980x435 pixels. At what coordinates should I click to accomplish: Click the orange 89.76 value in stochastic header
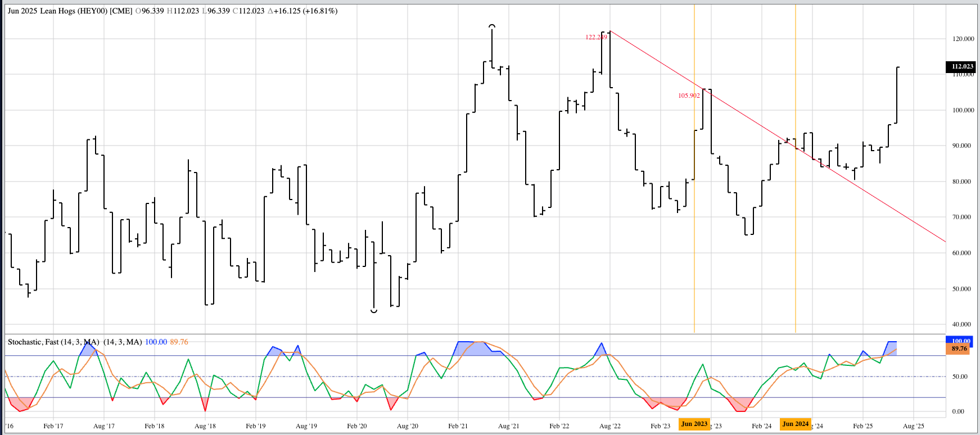point(179,342)
